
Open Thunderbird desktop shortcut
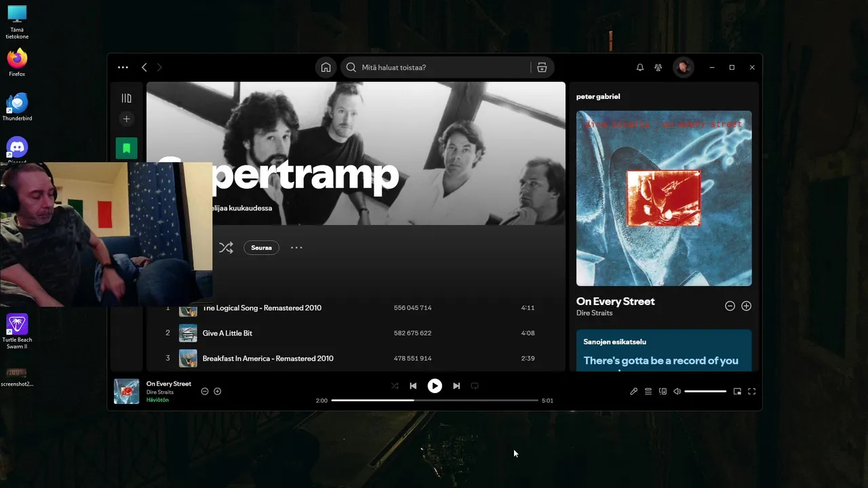17,107
